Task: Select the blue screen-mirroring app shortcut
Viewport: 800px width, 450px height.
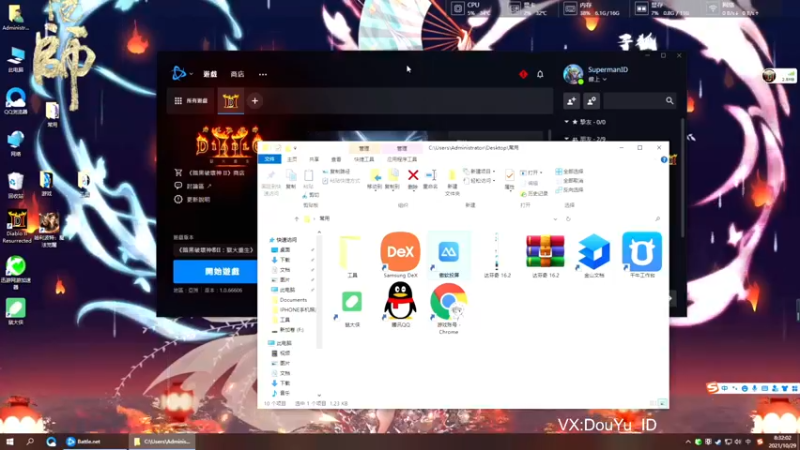Action: click(x=448, y=255)
